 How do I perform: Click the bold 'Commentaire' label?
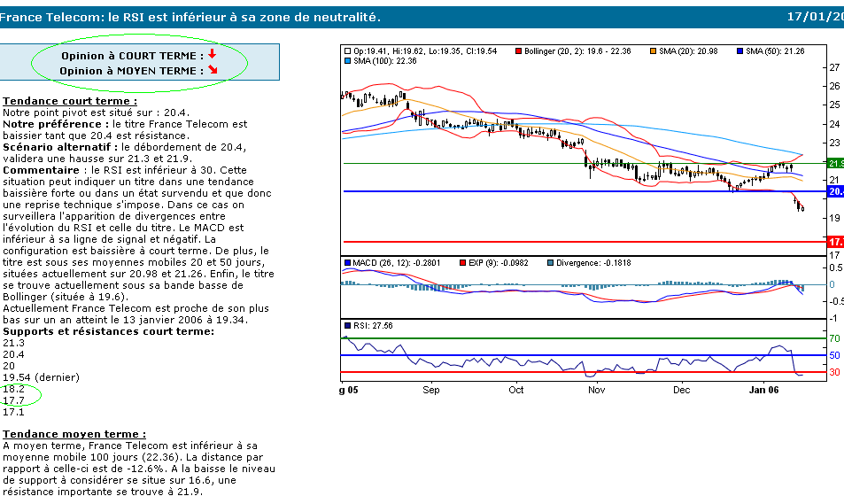(x=41, y=170)
